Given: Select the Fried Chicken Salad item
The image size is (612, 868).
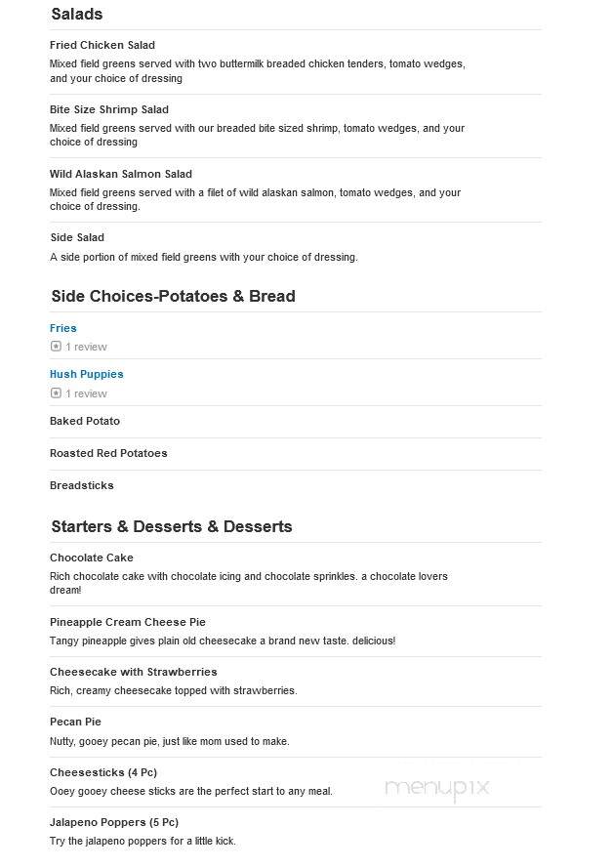Looking at the screenshot, I should point(102,45).
